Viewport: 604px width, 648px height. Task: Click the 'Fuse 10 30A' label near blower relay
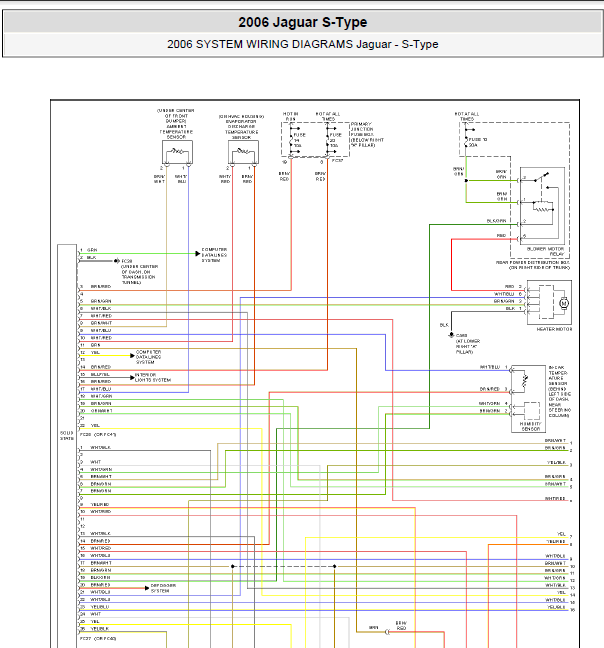click(478, 142)
